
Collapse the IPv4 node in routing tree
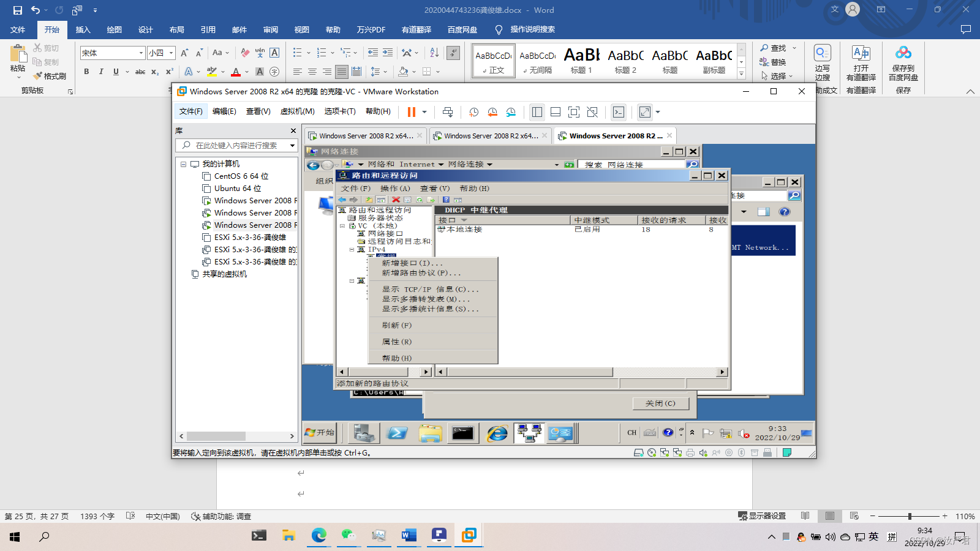click(x=352, y=250)
